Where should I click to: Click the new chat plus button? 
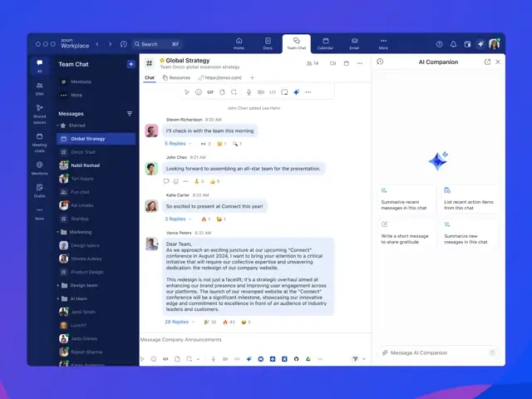131,64
